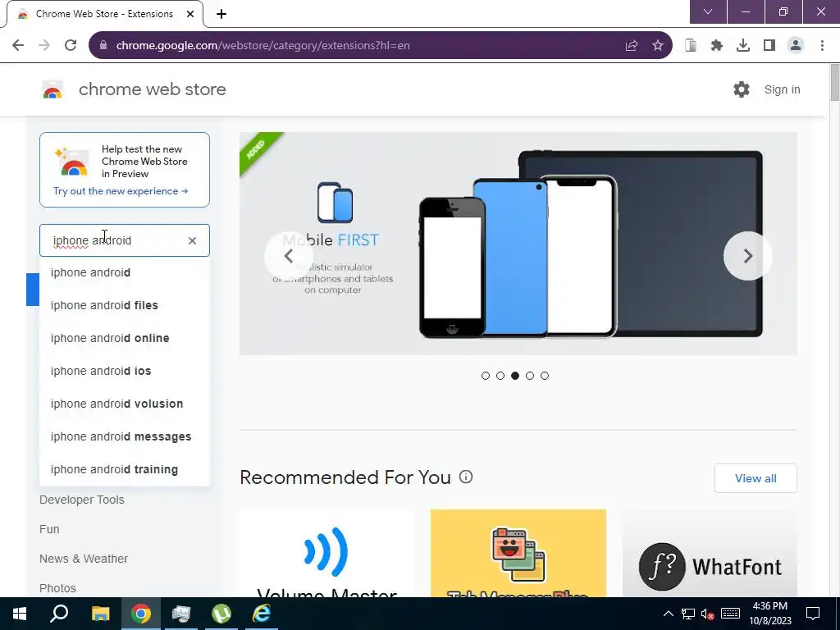Image resolution: width=840 pixels, height=630 pixels.
Task: Click Sign in link
Action: (x=782, y=89)
